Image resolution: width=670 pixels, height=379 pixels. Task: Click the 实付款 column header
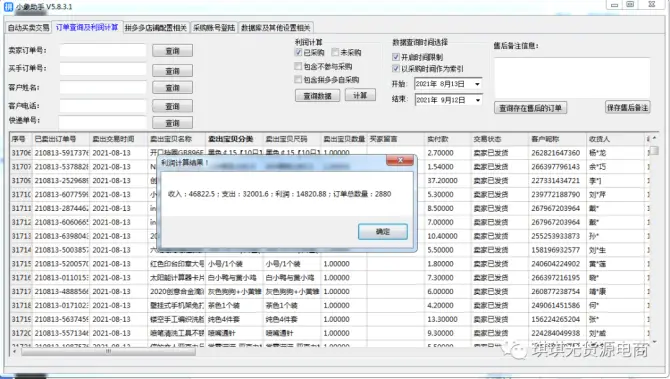click(x=448, y=139)
